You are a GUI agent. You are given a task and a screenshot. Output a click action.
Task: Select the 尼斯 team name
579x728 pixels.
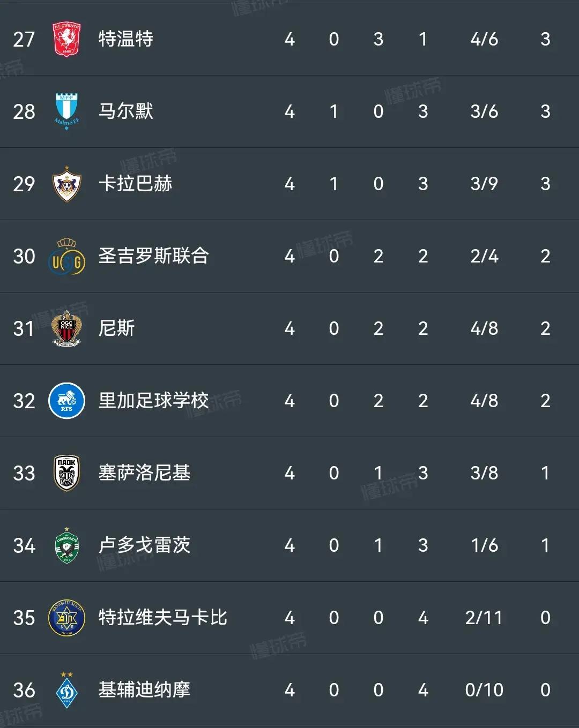(x=117, y=328)
